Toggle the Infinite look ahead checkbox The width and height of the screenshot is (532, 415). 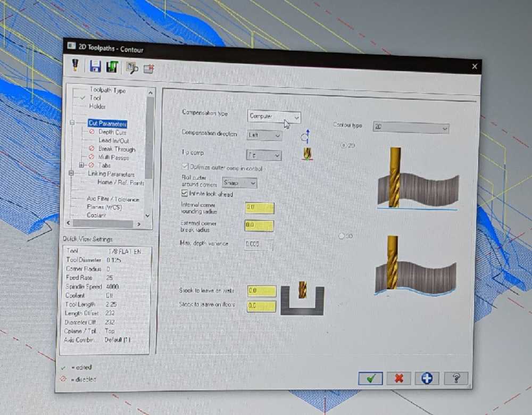coord(185,195)
